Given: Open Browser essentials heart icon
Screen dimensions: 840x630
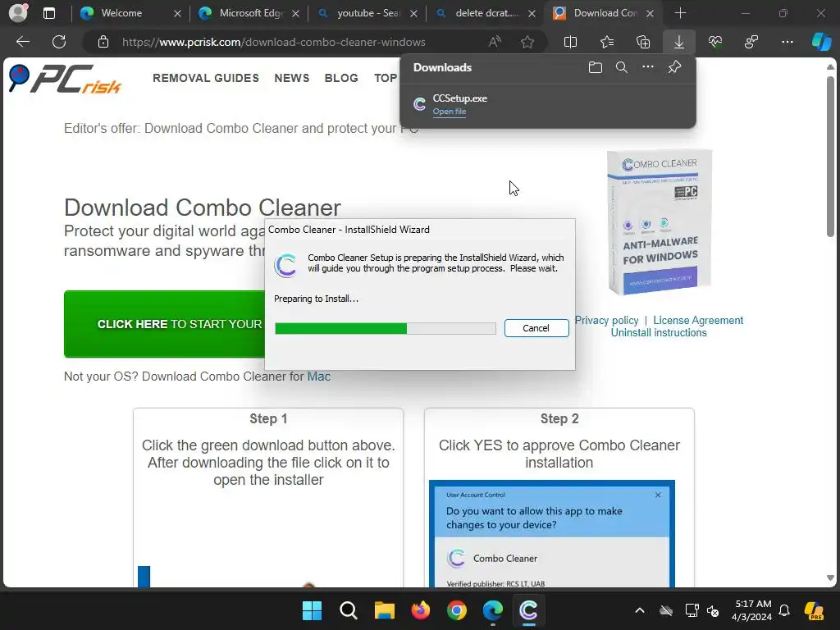Looking at the screenshot, I should click(715, 42).
